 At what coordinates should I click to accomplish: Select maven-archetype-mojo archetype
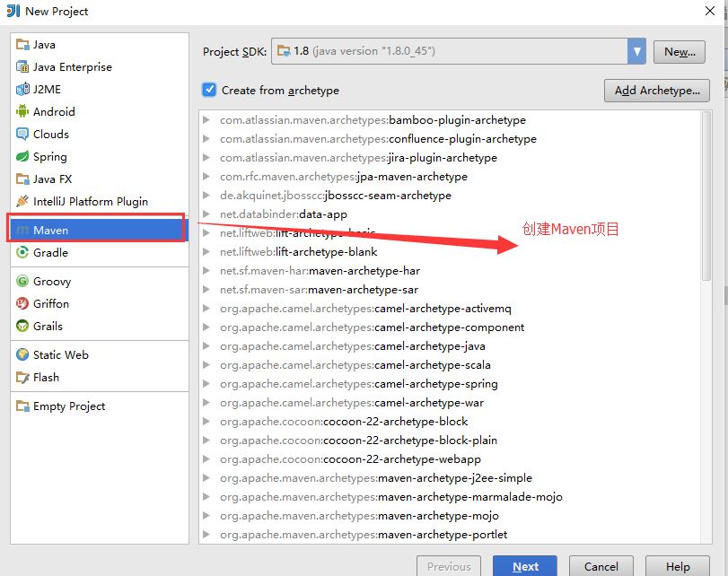point(359,516)
